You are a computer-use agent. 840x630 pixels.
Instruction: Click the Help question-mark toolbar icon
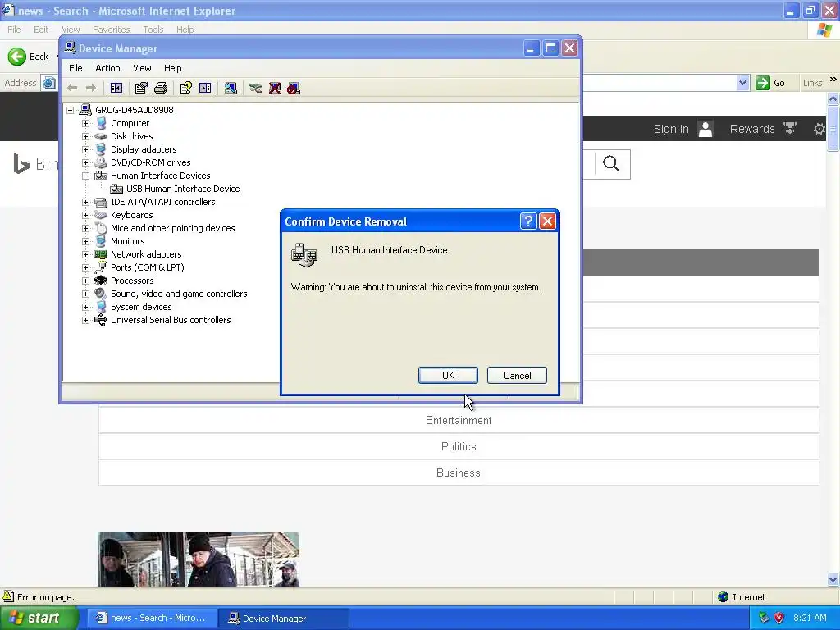(186, 88)
